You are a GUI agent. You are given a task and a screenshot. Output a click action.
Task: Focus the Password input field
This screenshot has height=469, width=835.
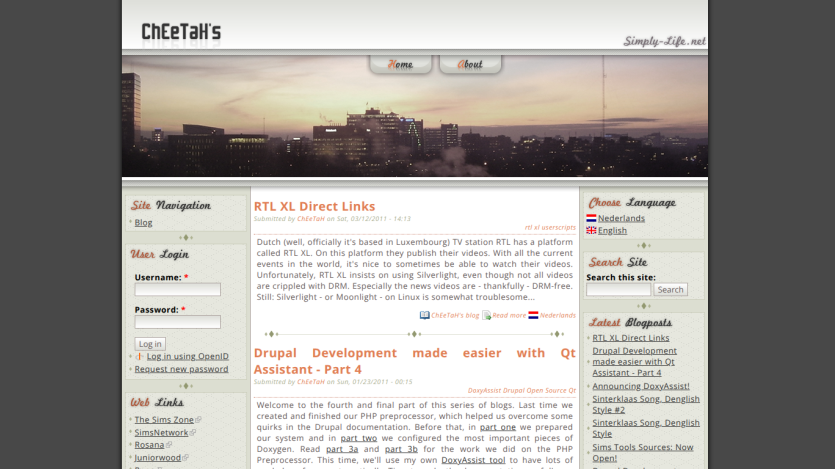tap(177, 322)
